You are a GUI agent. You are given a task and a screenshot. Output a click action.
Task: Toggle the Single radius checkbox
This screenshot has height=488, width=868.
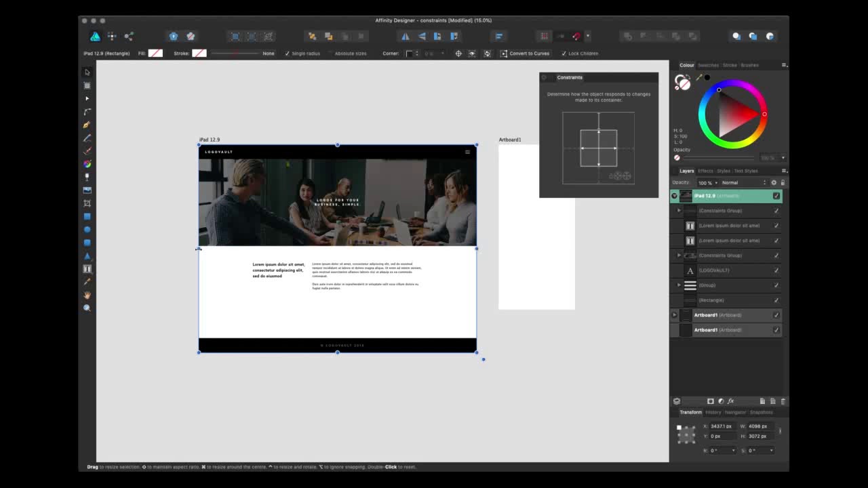click(x=288, y=54)
